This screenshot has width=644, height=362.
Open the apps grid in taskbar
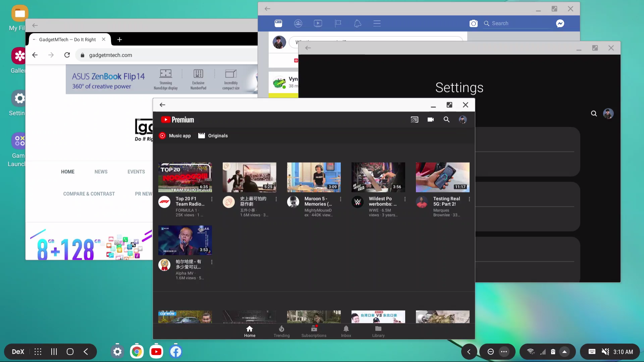tap(38, 352)
